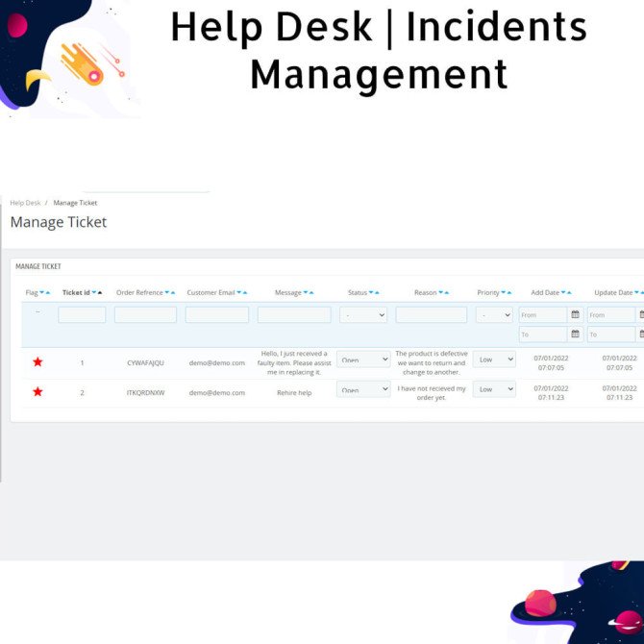Click the 'MANAGE TICKET' panel title
This screenshot has width=644, height=644.
[x=38, y=266]
